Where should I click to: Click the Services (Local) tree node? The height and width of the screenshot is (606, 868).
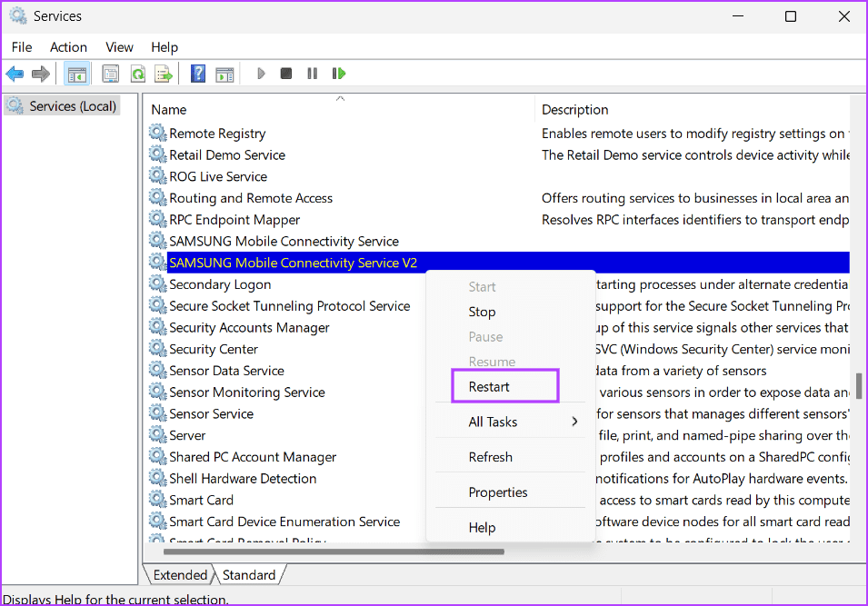(x=62, y=105)
